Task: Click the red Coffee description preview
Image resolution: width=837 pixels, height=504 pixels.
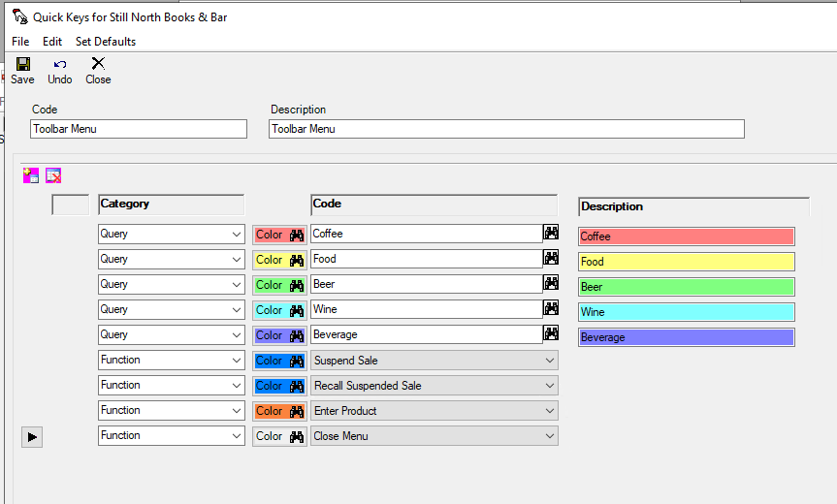Action: point(687,236)
